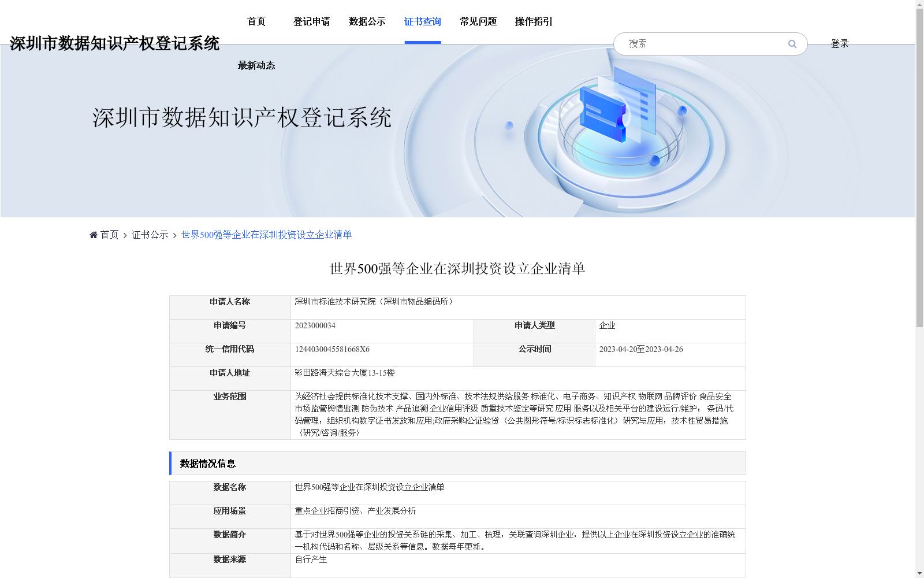Click the 数据情况信息 section header
Viewport: 924px width, 578px height.
click(457, 464)
